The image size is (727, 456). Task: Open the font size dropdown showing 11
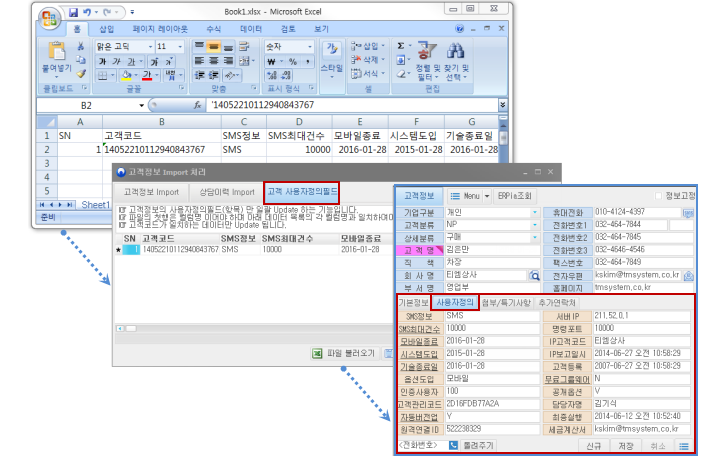(x=180, y=47)
